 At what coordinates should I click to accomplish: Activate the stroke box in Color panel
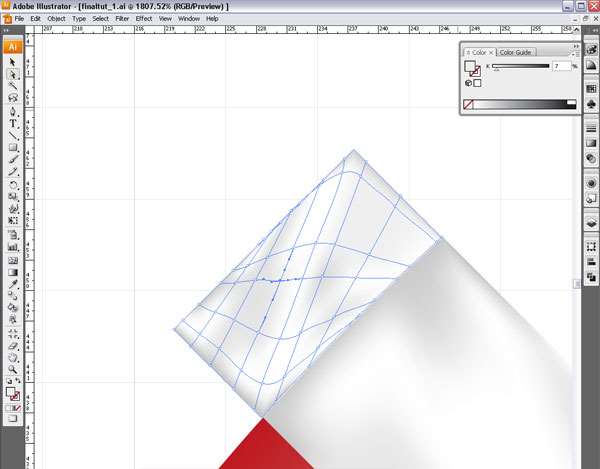click(475, 72)
